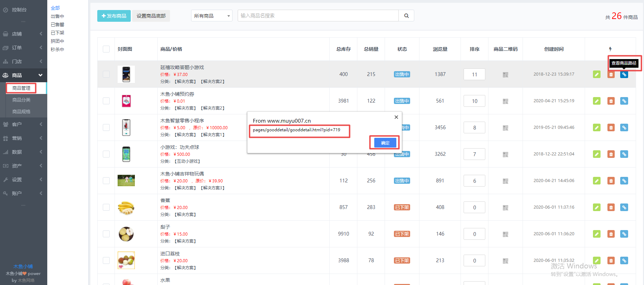This screenshot has height=285, width=644.
Task: Expand the 营销 sidebar menu
Action: [x=23, y=138]
